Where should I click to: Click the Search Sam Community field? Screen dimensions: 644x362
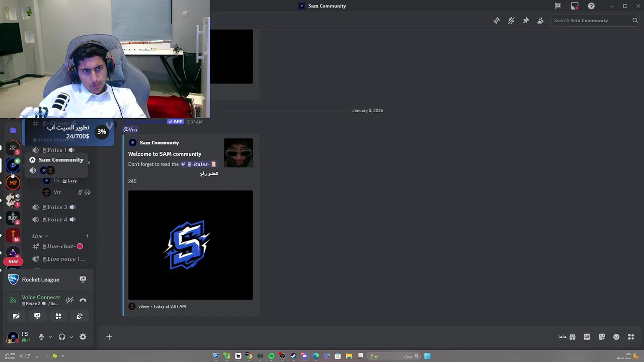[x=596, y=21]
